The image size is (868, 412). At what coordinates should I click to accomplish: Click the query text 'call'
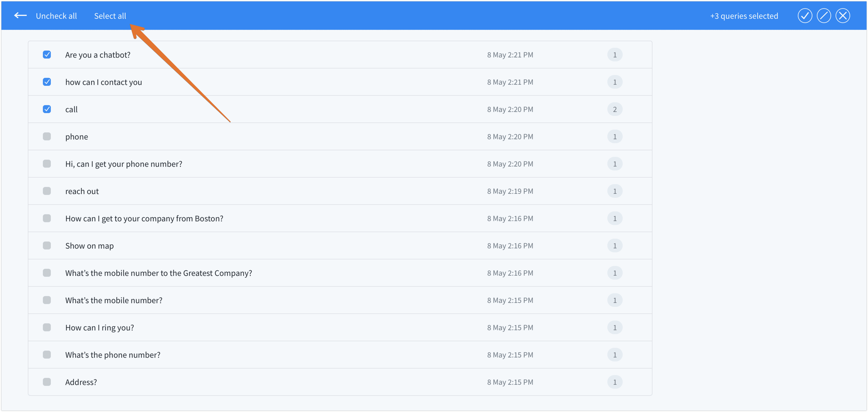click(x=71, y=110)
